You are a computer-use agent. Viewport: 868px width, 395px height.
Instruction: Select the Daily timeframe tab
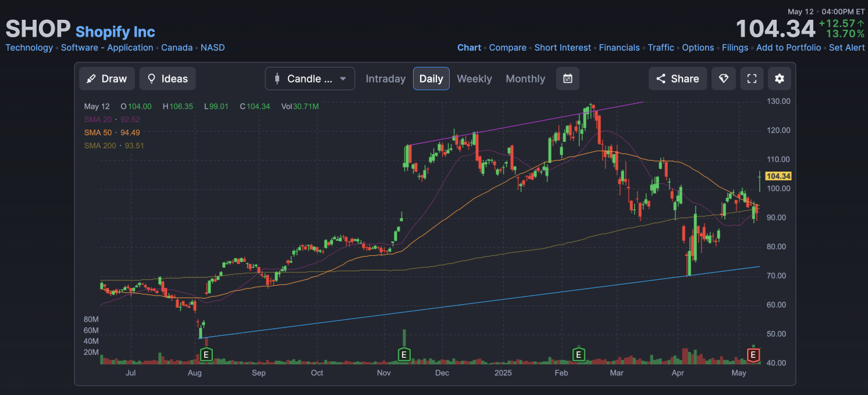431,79
